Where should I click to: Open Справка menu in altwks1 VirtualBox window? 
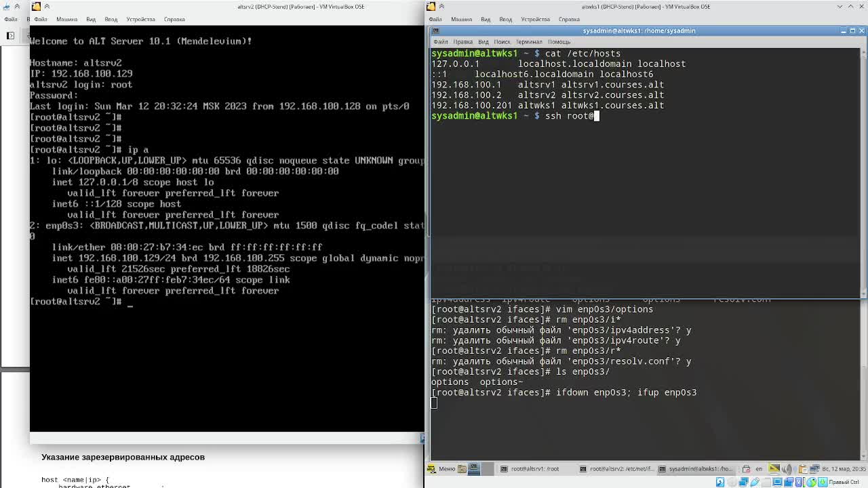click(x=569, y=19)
